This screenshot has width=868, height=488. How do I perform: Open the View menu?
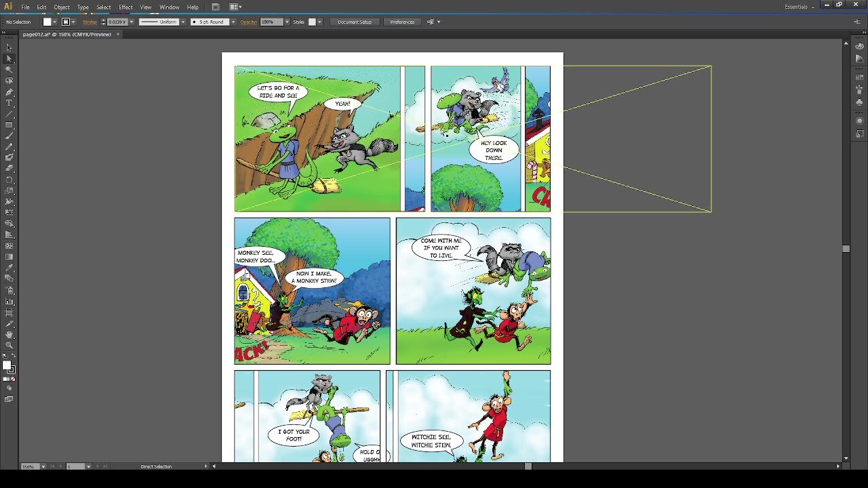pyautogui.click(x=146, y=7)
